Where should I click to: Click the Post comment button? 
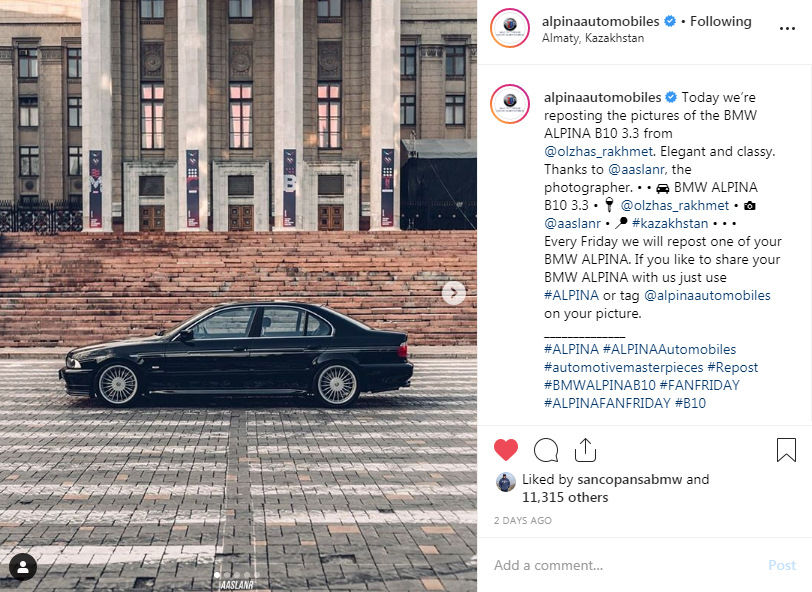click(x=782, y=565)
